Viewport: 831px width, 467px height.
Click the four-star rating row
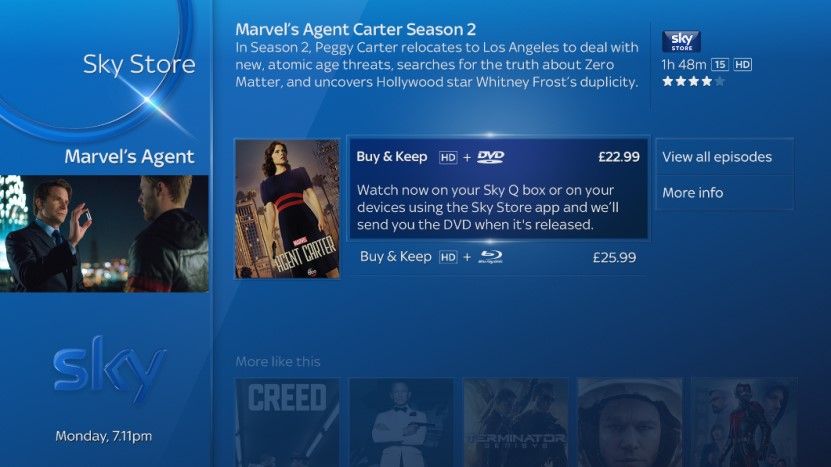(x=693, y=81)
